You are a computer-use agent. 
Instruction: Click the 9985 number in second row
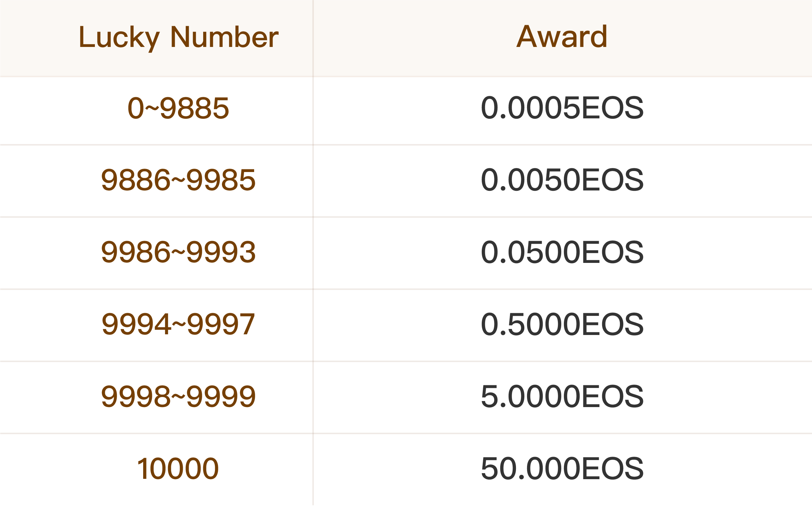coord(221,180)
